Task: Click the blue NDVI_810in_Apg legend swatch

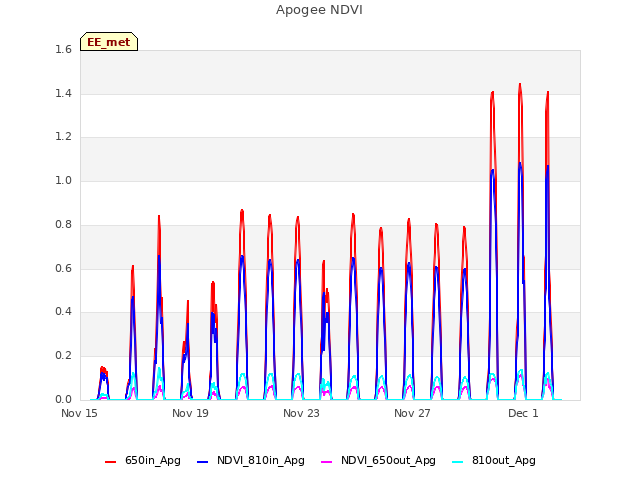Action: tap(202, 462)
